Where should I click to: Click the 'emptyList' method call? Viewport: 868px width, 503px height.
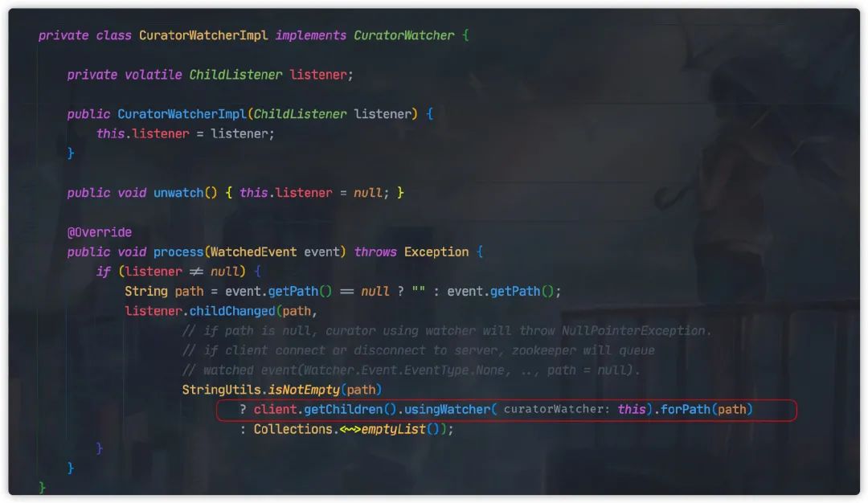tap(394, 429)
